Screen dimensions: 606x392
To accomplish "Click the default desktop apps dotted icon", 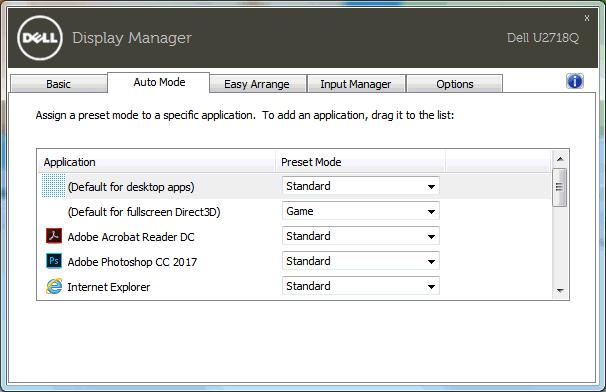I will coord(53,186).
